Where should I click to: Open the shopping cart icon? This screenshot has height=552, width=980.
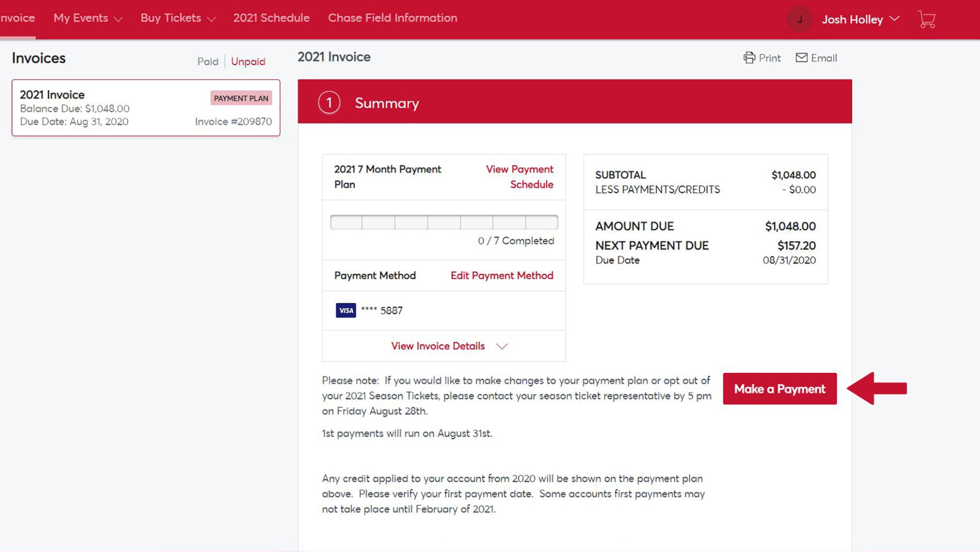click(927, 20)
